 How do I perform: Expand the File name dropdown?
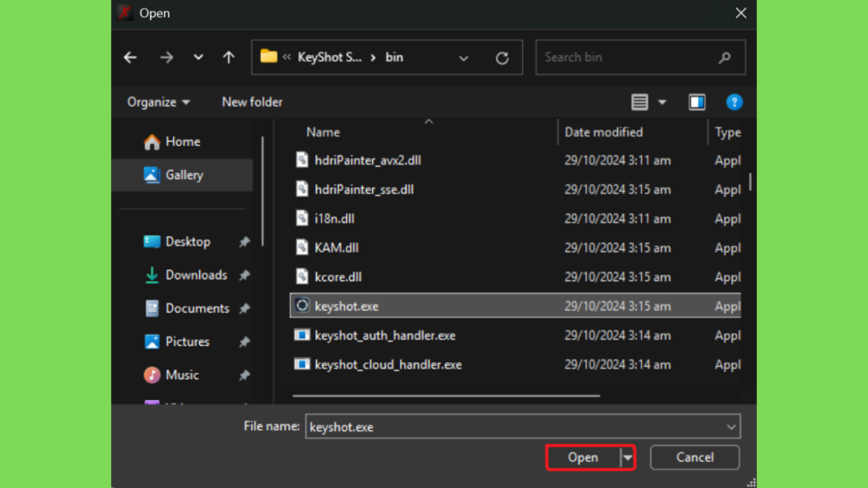731,427
